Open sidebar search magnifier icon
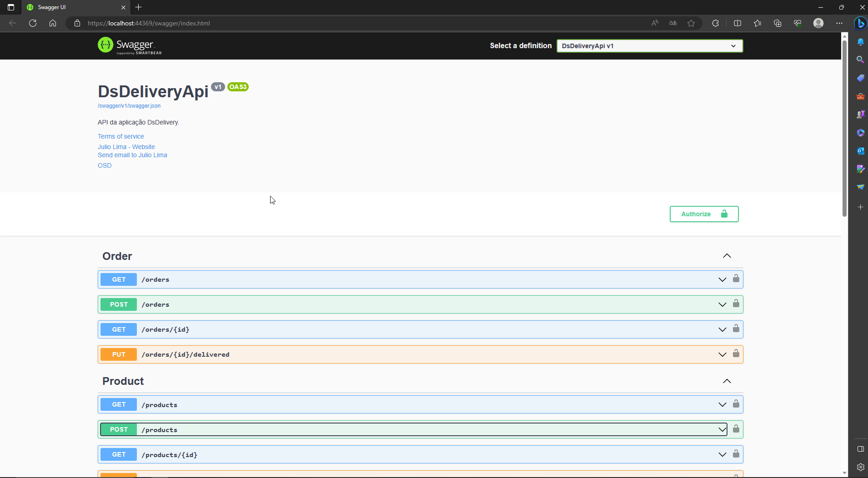 pyautogui.click(x=860, y=60)
